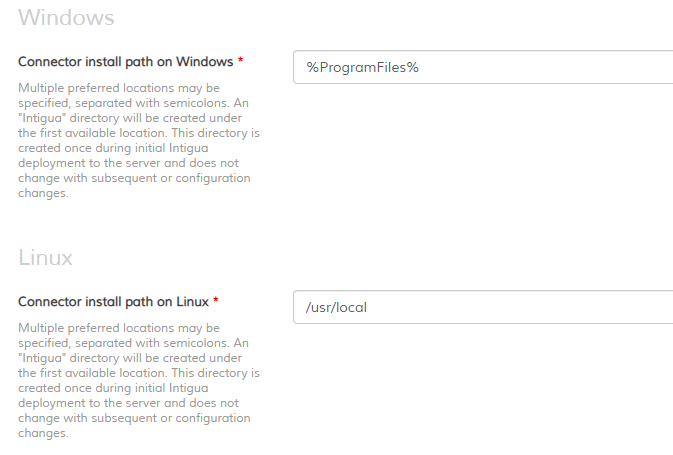
Task: Click the Linux connector install path field
Action: (x=483, y=307)
